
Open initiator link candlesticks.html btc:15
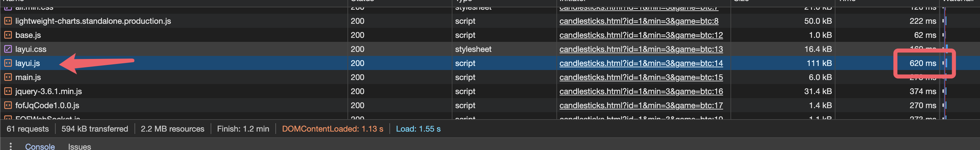[x=641, y=77]
